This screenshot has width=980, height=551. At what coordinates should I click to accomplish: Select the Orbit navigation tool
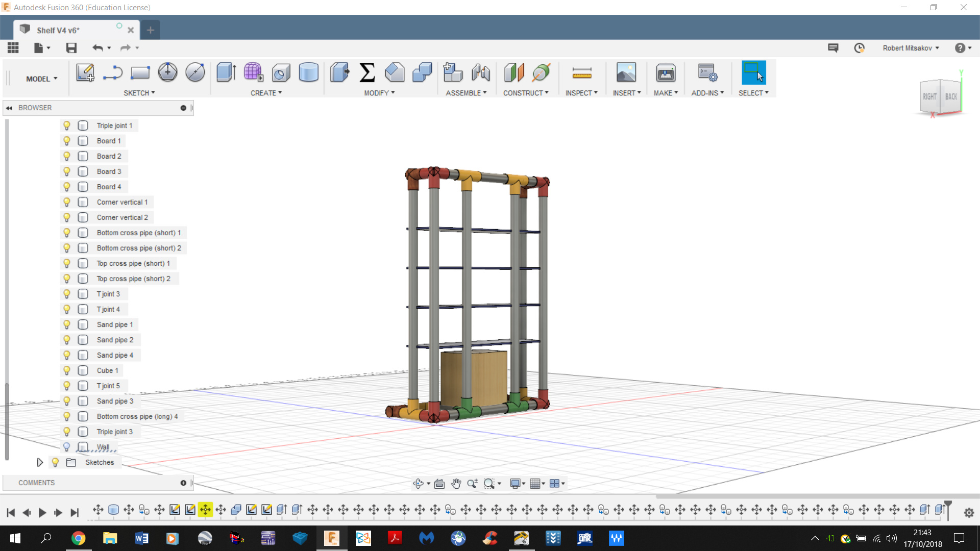(x=419, y=484)
